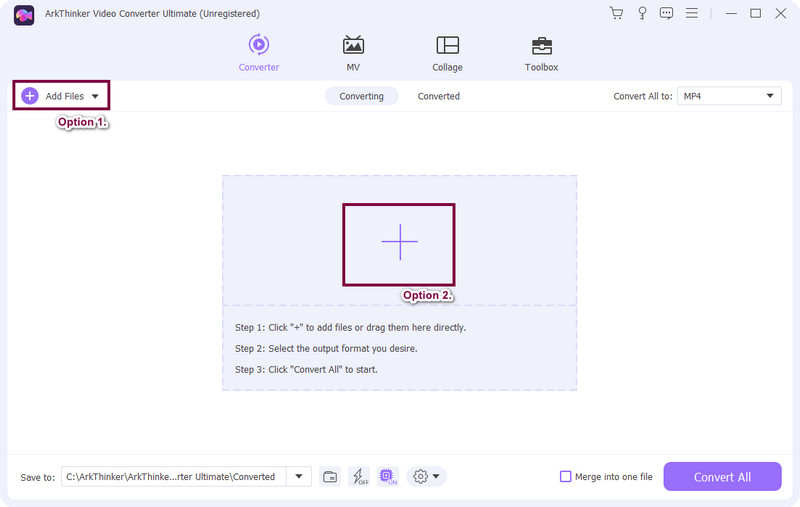Viewport: 800px width, 507px height.
Task: Click the large plus to add files
Action: [399, 242]
